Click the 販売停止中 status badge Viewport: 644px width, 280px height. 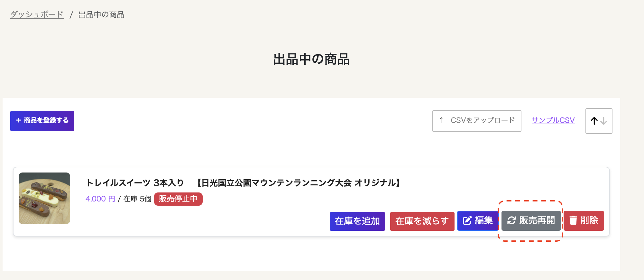178,199
